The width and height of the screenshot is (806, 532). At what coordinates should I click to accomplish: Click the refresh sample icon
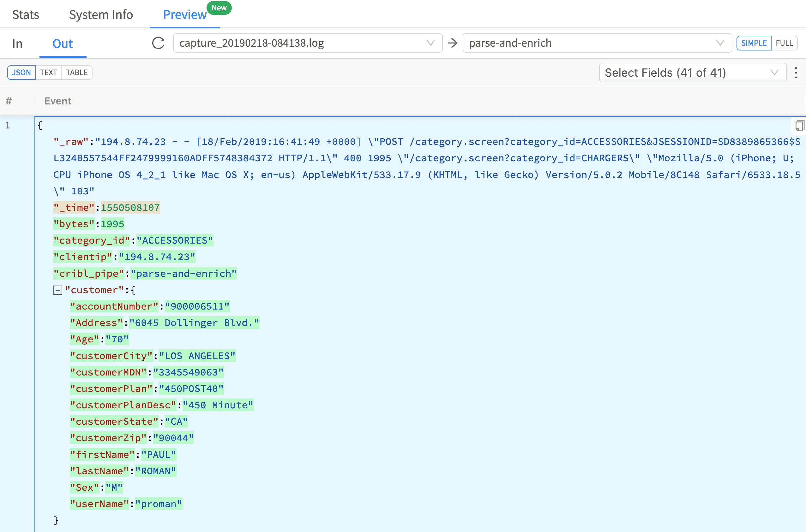[158, 43]
